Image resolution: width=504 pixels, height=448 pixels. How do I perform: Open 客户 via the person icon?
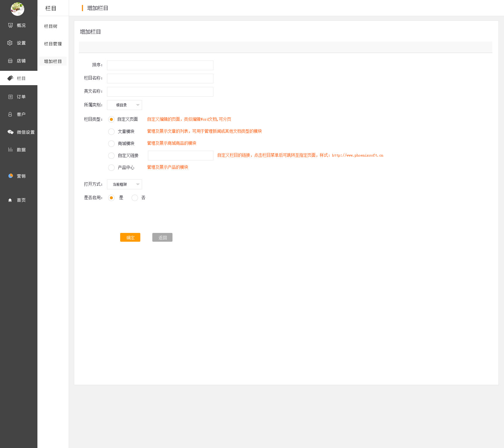pyautogui.click(x=10, y=114)
